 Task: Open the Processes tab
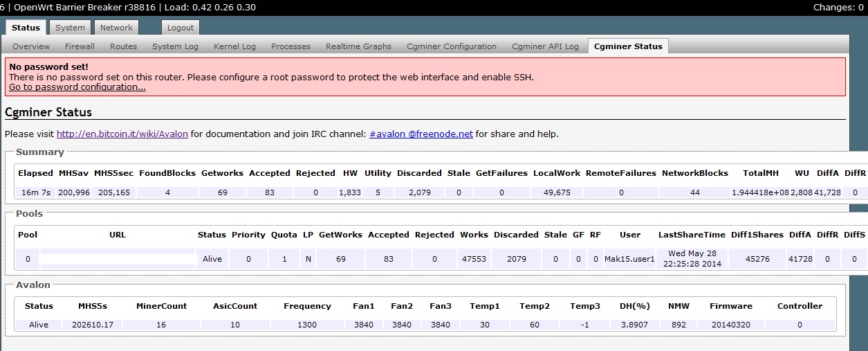pos(290,46)
